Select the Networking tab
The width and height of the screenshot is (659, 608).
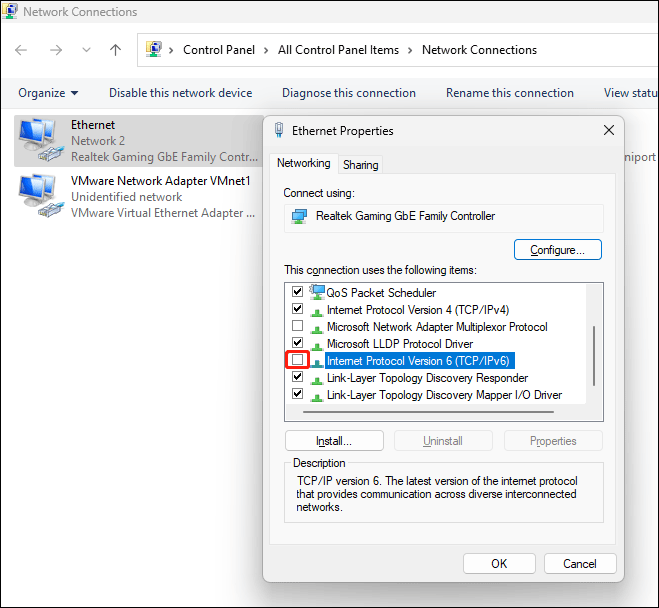pyautogui.click(x=303, y=163)
